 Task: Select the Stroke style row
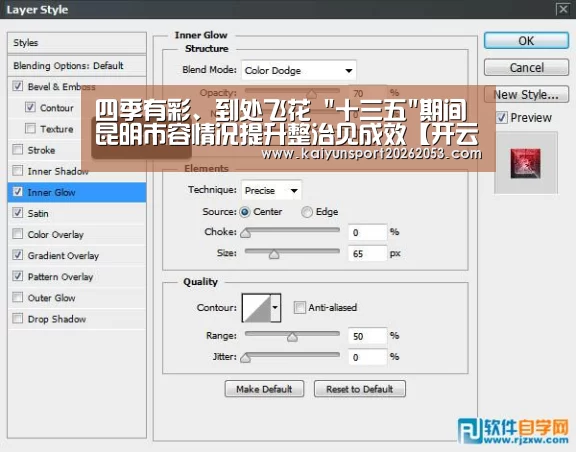77,150
